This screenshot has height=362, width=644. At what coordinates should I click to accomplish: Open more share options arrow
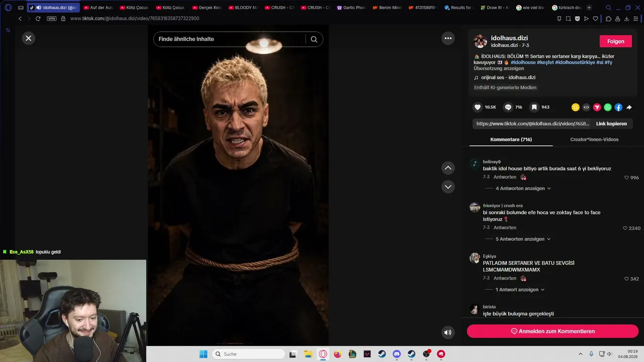pos(629,107)
